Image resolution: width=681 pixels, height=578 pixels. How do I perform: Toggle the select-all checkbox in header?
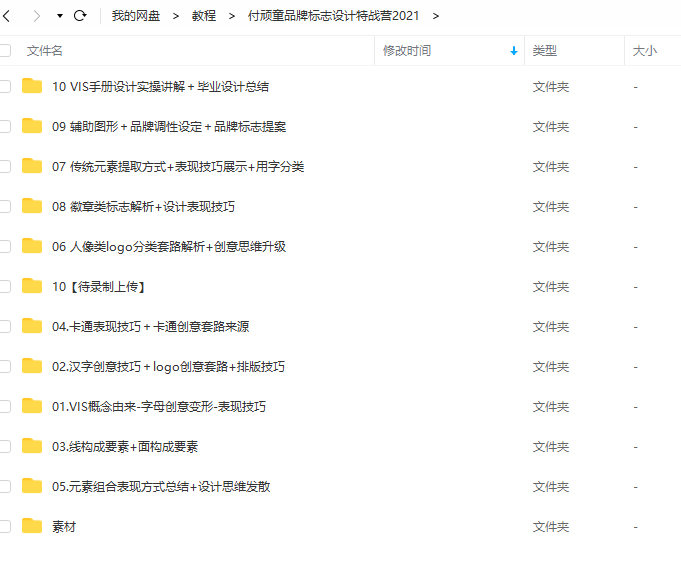(x=5, y=50)
